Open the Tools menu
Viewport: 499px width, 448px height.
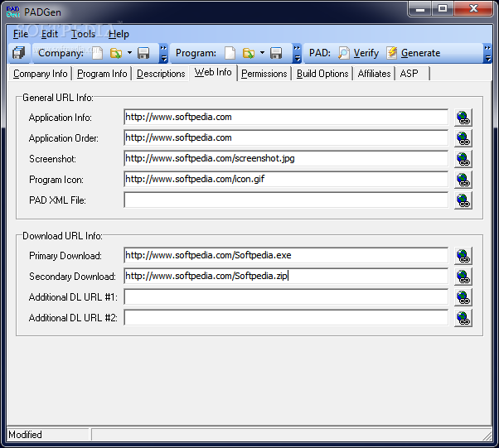coord(83,34)
